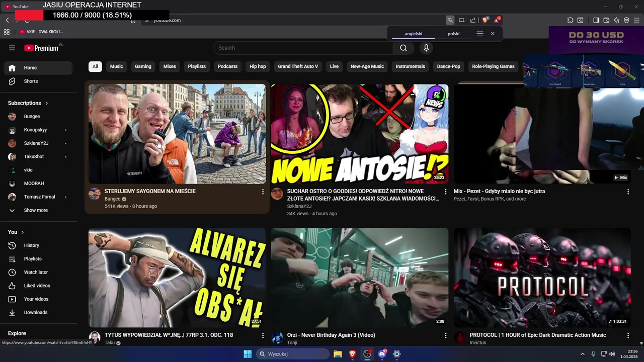The width and height of the screenshot is (644, 362).
Task: Click the browser translate page icon
Action: (450, 20)
